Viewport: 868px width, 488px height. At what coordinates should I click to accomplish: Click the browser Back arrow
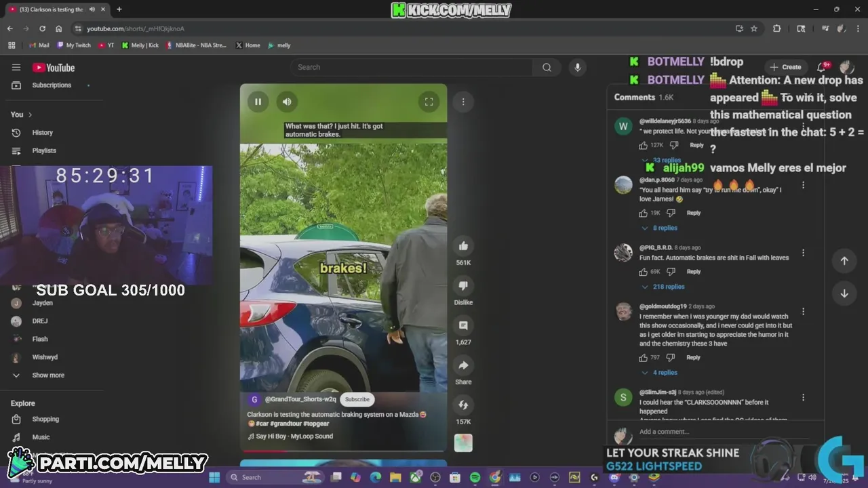click(9, 28)
